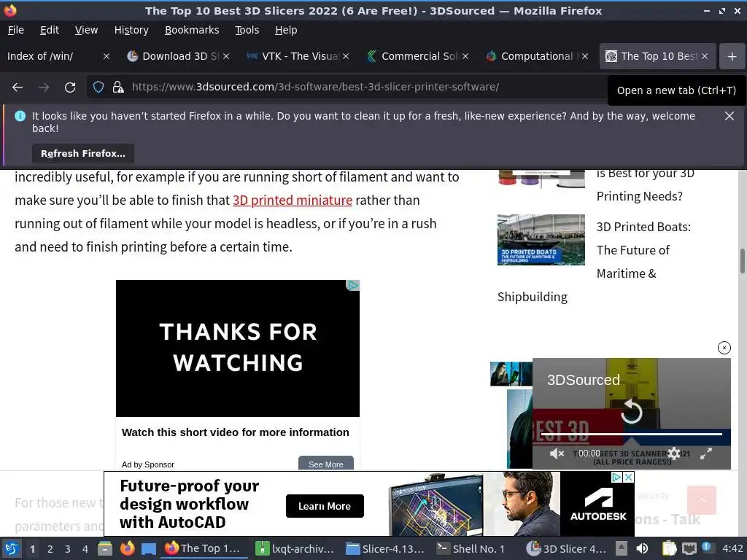Close the 'Index of /win/' tab

click(x=107, y=56)
